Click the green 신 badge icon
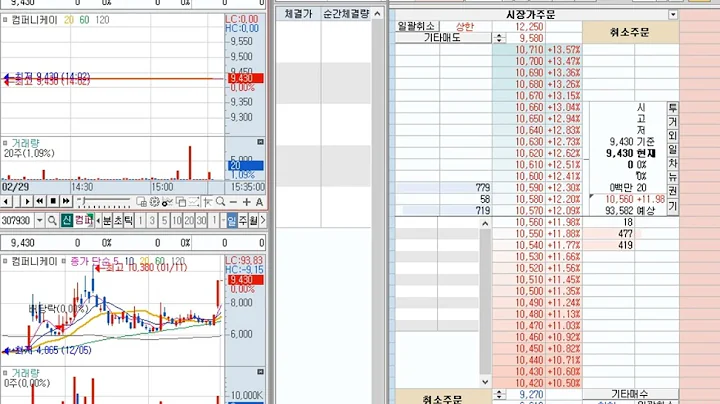720x404 pixels. tap(67, 221)
